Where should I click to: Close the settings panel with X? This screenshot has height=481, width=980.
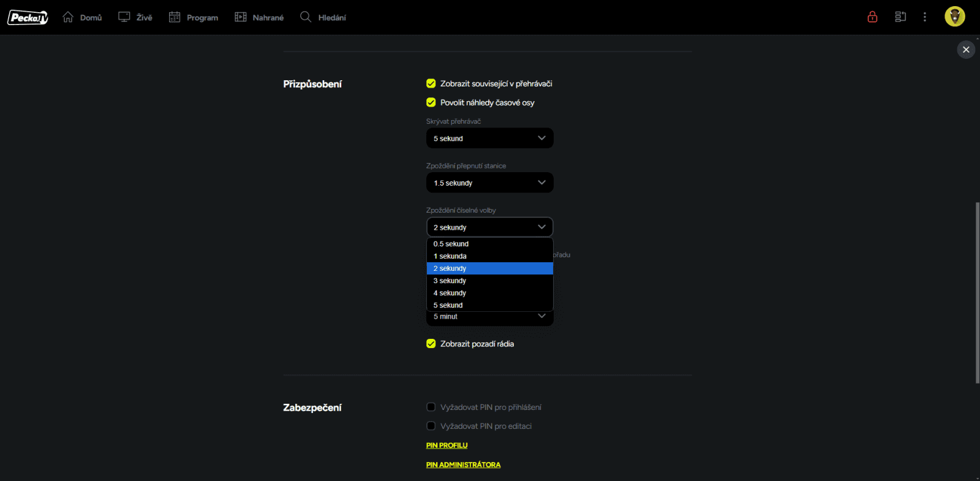click(x=966, y=50)
